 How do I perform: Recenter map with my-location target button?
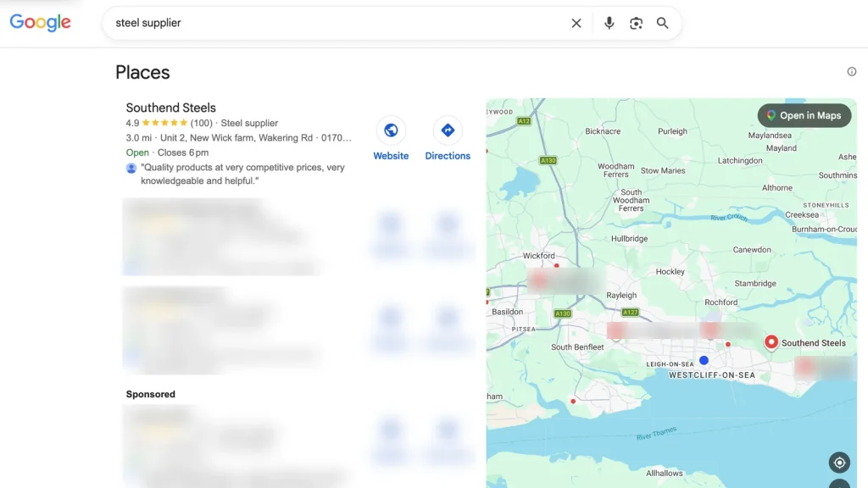pos(839,463)
